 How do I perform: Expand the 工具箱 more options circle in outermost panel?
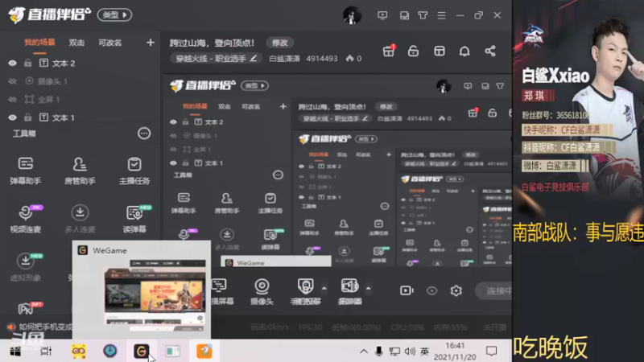[144, 134]
